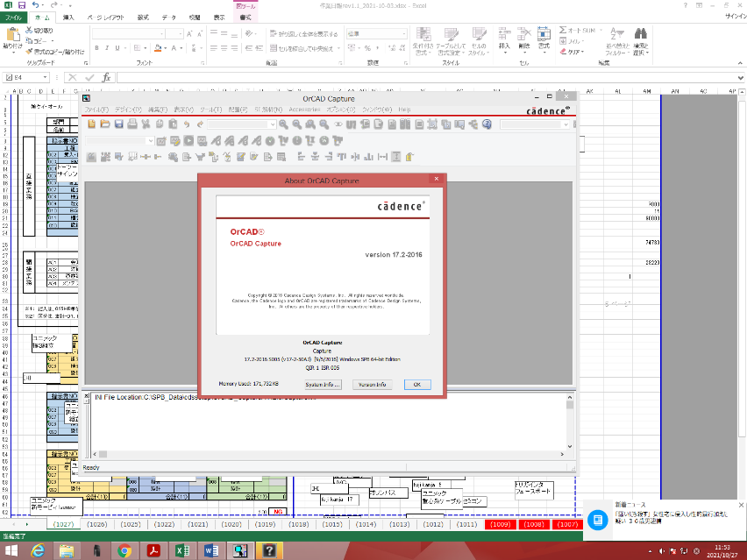Collapse the Excel ribbon with the chevron
The height and width of the screenshot is (560, 747).
click(x=740, y=63)
